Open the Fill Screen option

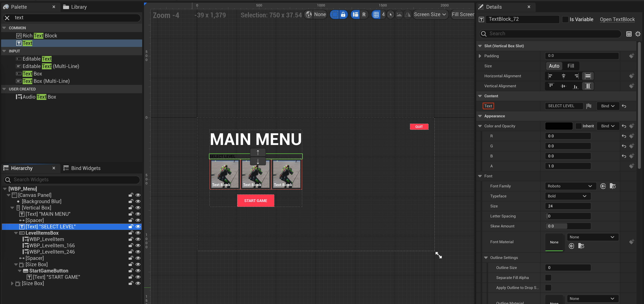pos(462,14)
